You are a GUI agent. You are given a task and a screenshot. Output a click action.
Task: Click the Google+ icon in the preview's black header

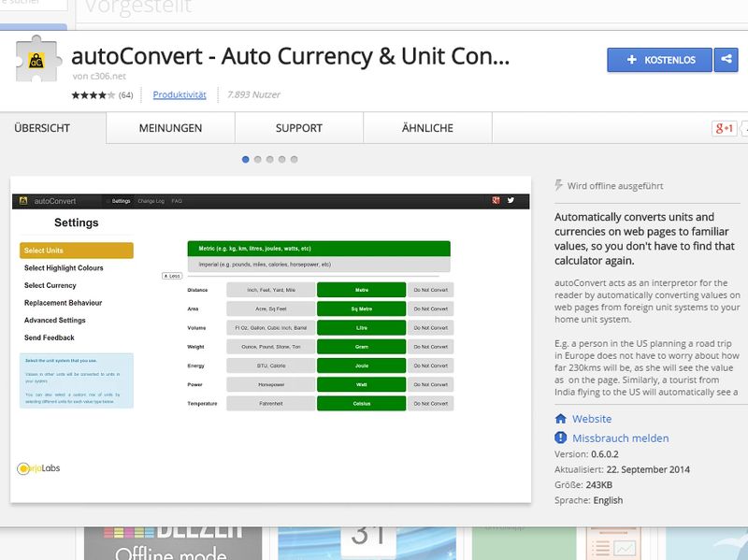coord(496,200)
